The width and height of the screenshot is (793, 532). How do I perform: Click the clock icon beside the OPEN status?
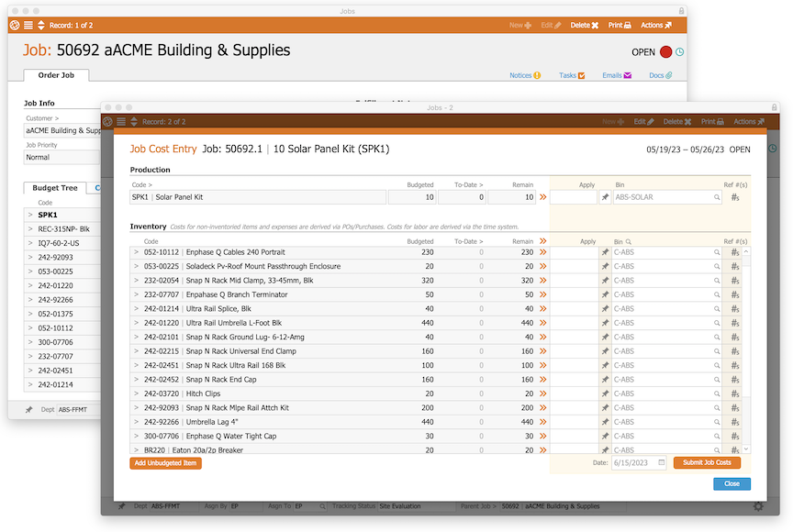tap(680, 52)
